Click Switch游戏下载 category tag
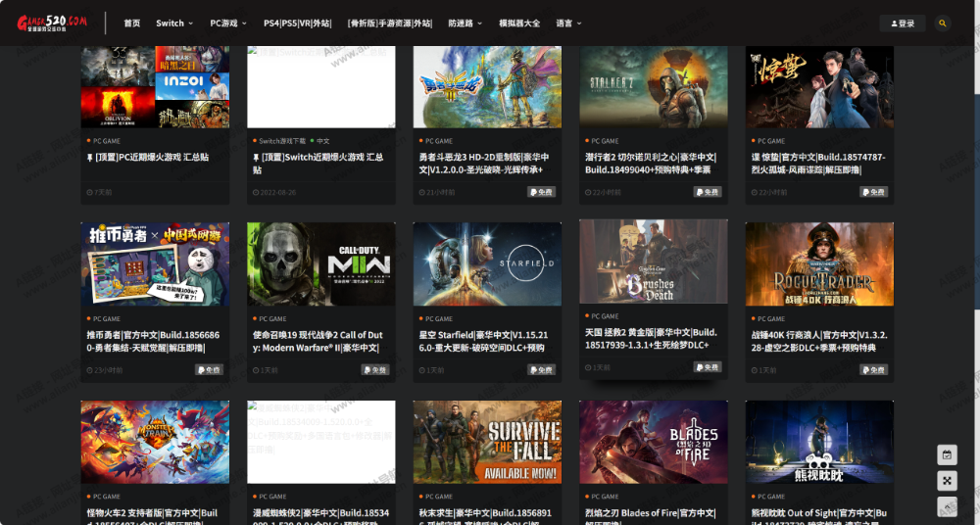 tap(282, 141)
